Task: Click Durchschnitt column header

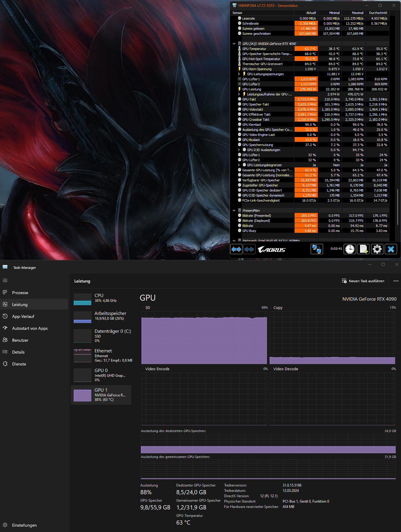Action: 377,13
